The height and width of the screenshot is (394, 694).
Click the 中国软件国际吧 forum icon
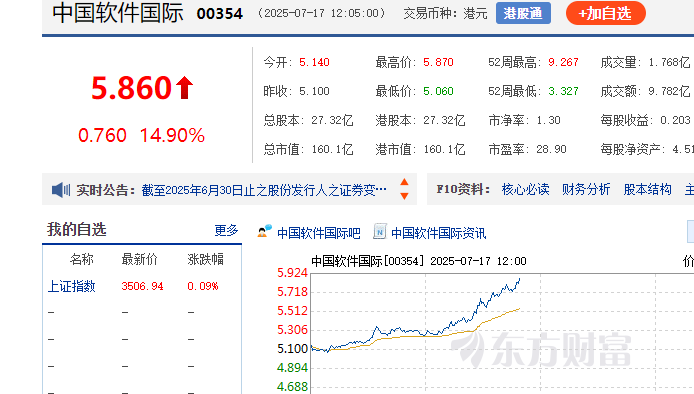(x=265, y=231)
